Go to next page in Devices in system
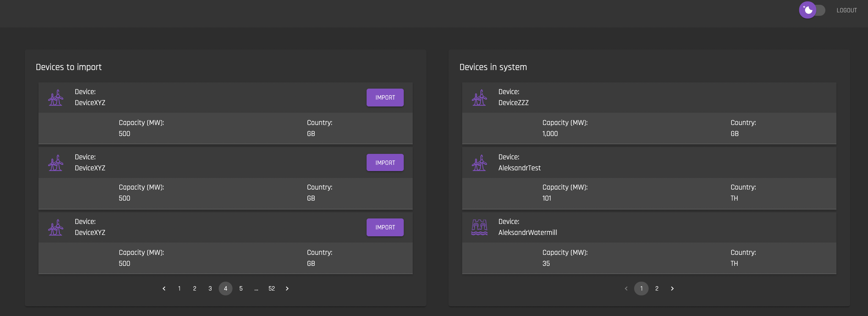Viewport: 868px width, 316px height. tap(672, 289)
